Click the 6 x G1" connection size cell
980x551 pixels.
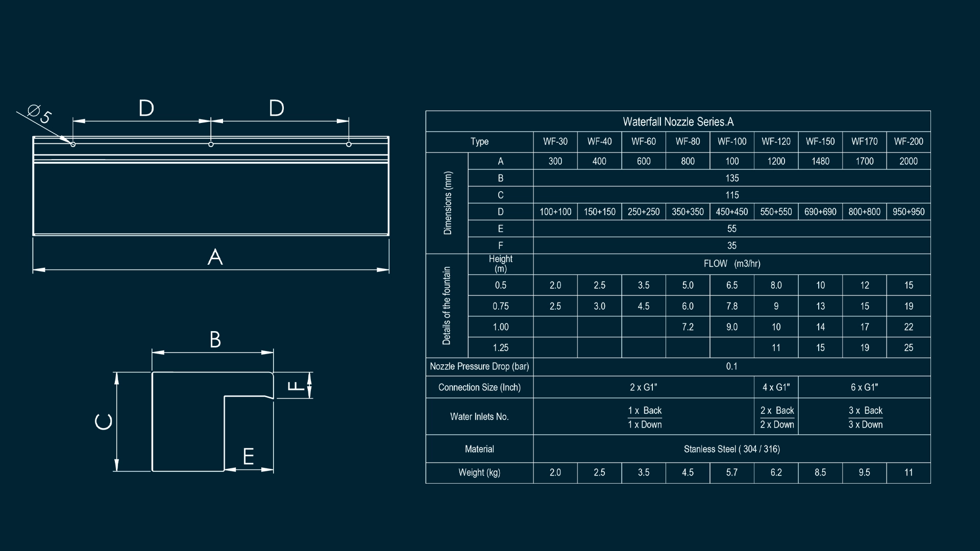click(x=865, y=388)
